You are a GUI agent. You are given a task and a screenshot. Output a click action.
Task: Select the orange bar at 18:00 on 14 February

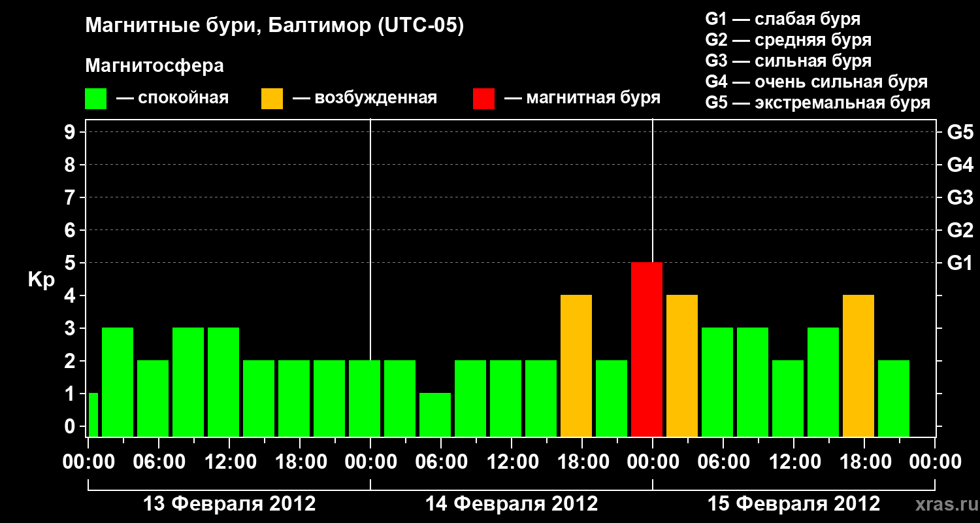(x=576, y=365)
